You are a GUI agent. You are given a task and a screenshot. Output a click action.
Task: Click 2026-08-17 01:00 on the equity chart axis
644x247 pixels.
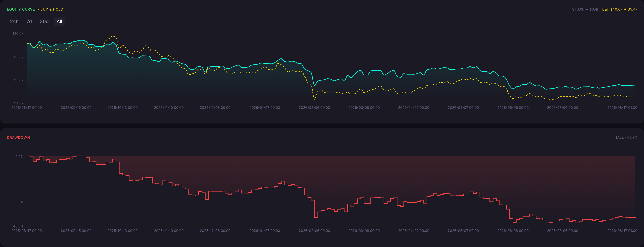[622, 108]
